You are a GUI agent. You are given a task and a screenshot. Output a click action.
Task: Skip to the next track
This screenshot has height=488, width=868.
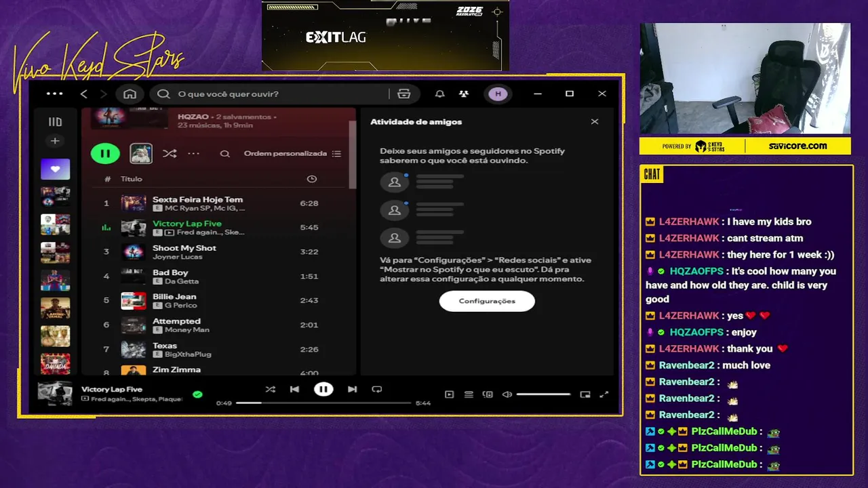pyautogui.click(x=352, y=389)
